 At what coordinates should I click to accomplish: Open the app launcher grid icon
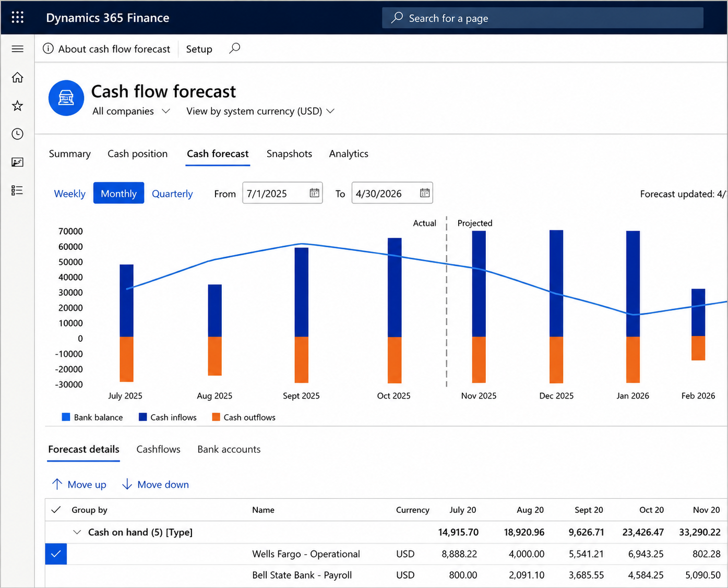(x=18, y=17)
